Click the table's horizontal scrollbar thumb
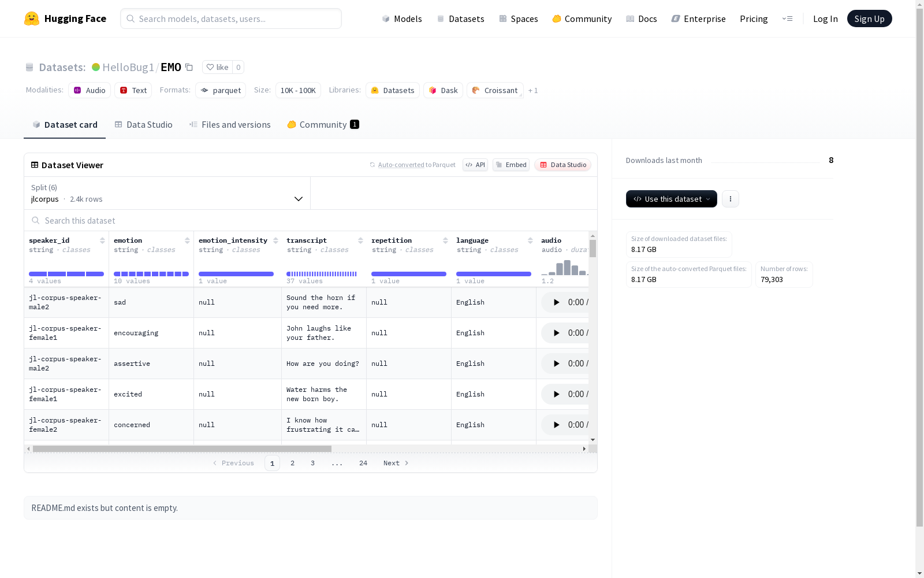This screenshot has height=578, width=924. click(182, 449)
